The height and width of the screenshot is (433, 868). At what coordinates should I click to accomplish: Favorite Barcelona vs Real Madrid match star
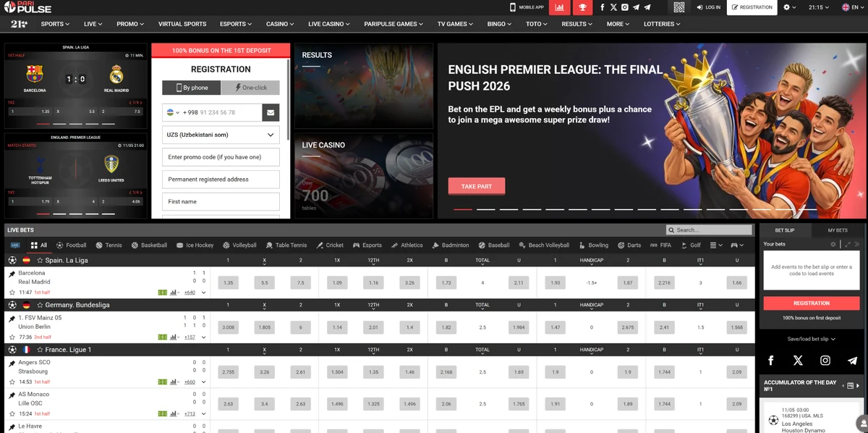tap(12, 293)
